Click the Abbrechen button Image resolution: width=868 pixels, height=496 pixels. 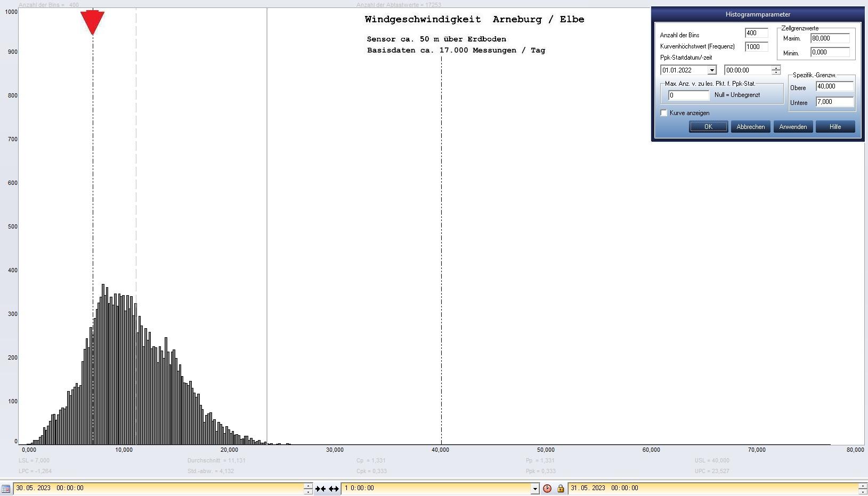[x=750, y=127]
